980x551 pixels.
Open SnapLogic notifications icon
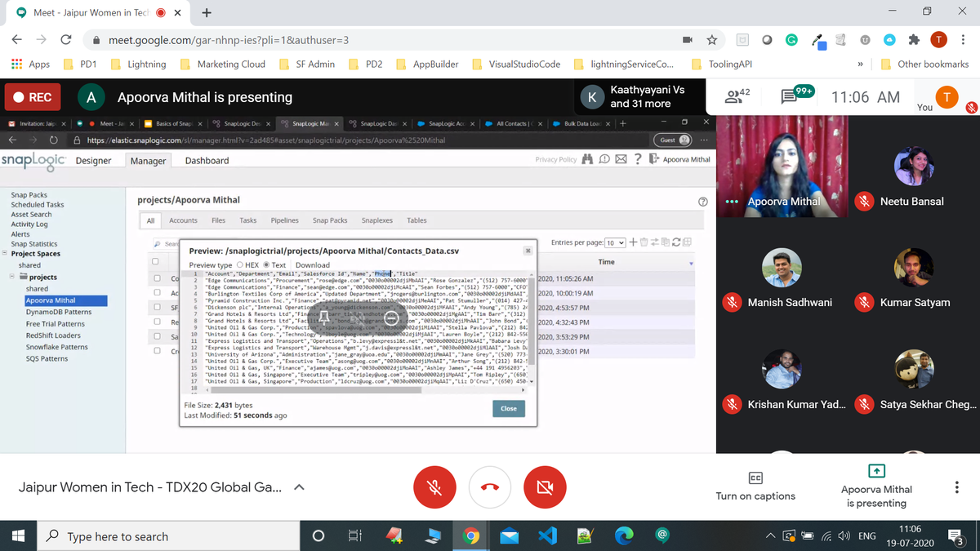pos(604,159)
